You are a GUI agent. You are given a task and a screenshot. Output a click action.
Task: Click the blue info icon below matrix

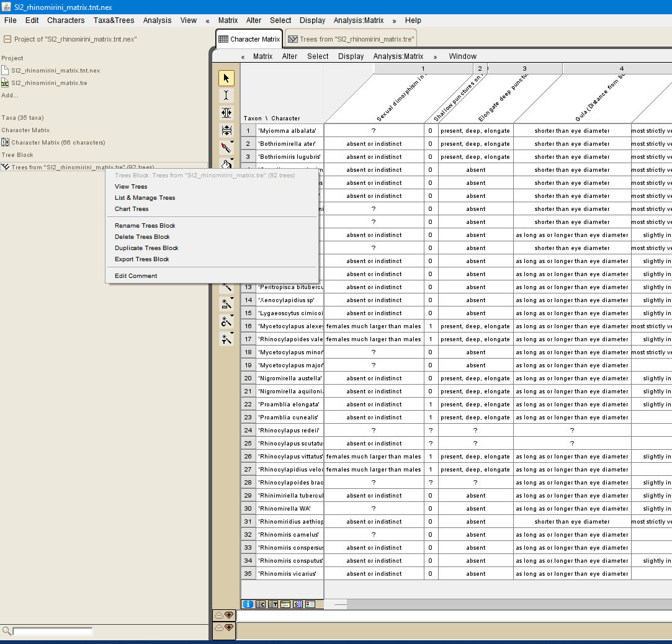(248, 604)
